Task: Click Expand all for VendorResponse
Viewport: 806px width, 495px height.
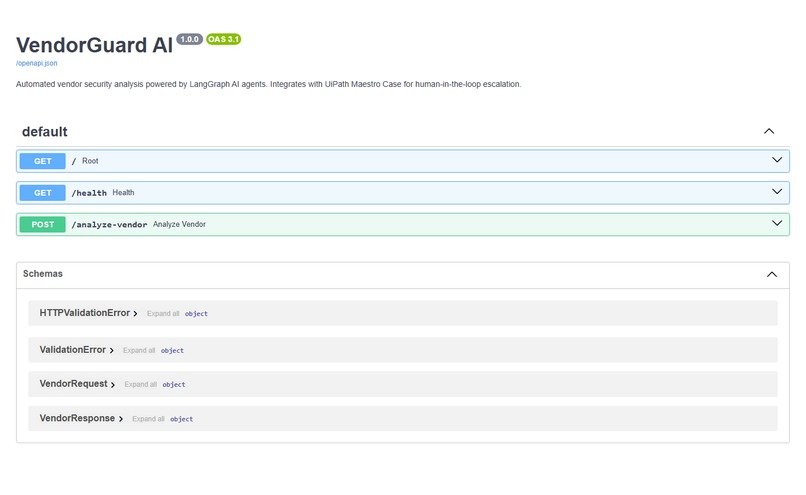Action: click(x=148, y=419)
